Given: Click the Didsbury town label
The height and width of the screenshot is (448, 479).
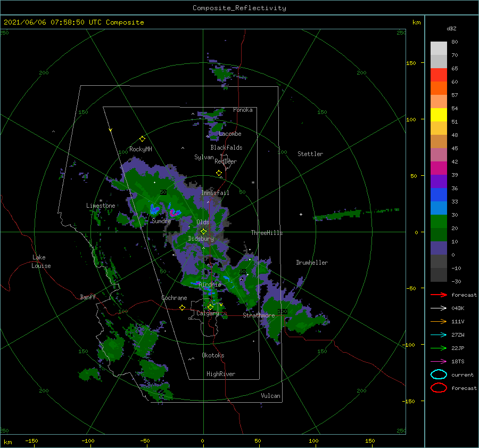Looking at the screenshot, I should click(x=201, y=239).
